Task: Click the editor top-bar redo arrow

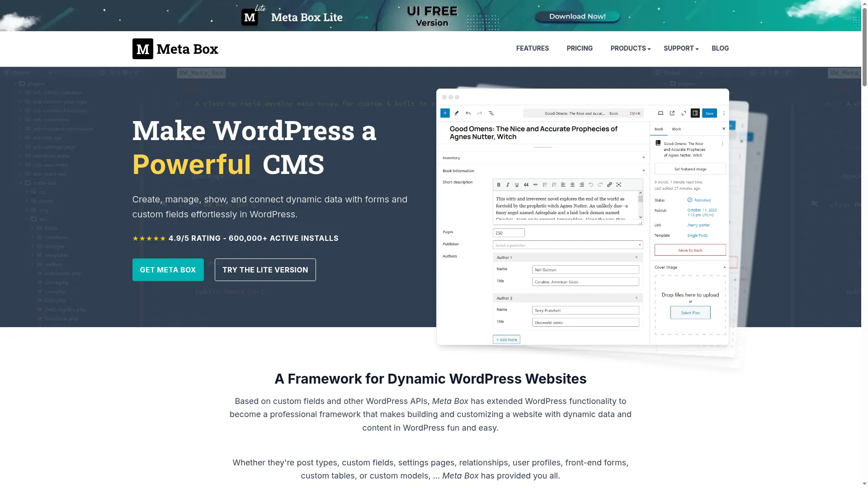Action: click(x=480, y=113)
